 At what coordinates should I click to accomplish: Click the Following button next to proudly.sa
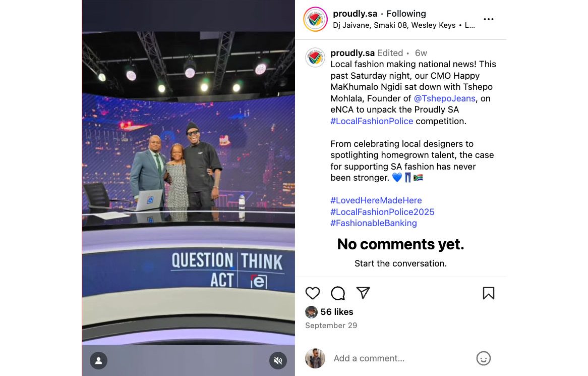pos(406,14)
